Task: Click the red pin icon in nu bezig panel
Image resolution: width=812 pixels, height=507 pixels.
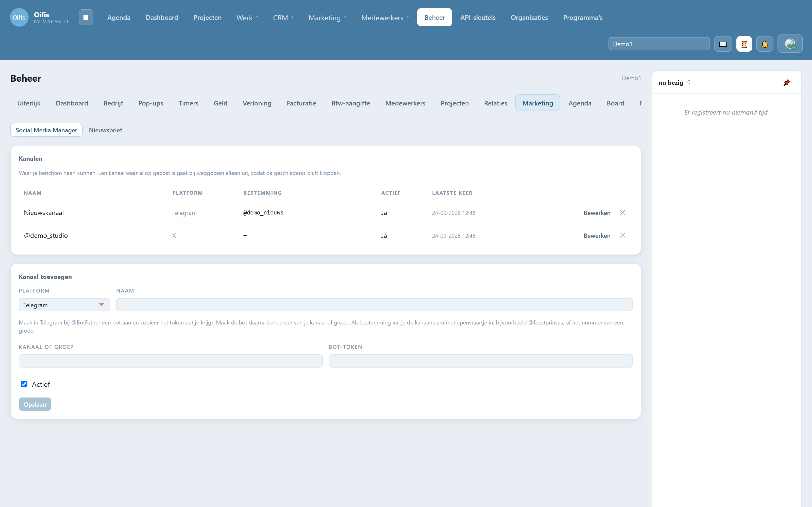Action: (787, 82)
